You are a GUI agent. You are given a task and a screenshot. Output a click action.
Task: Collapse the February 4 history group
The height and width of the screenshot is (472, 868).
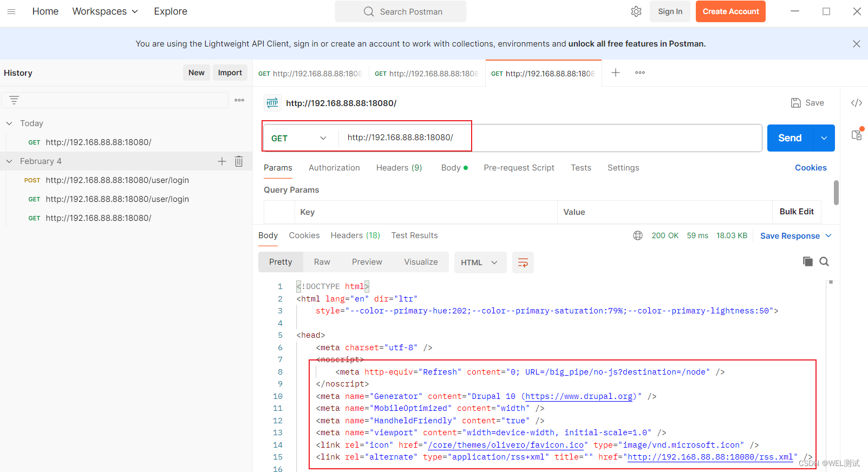point(9,161)
